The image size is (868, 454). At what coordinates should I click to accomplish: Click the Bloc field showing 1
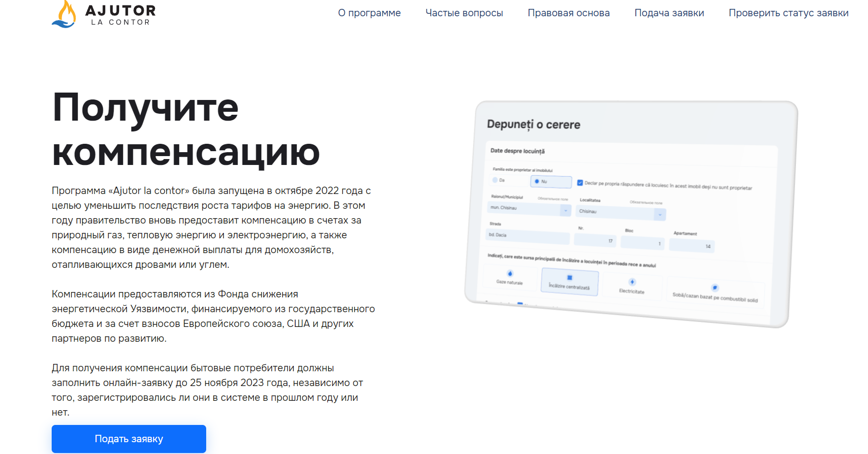point(642,243)
